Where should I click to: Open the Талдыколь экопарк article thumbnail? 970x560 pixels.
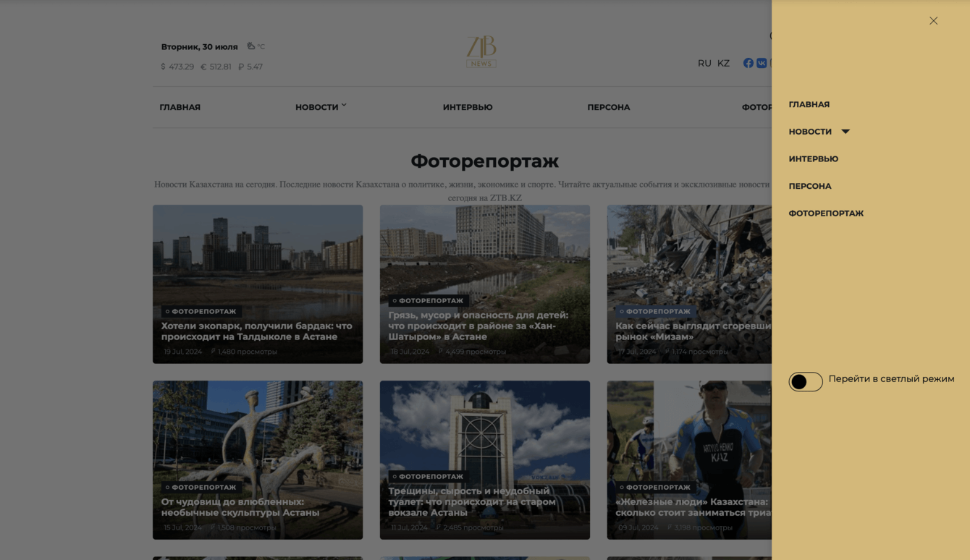pos(258,284)
